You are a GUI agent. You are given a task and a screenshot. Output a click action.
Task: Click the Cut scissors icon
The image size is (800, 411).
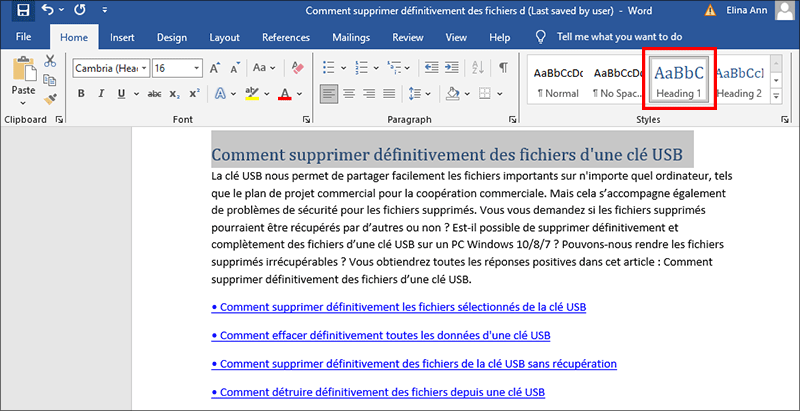49,61
